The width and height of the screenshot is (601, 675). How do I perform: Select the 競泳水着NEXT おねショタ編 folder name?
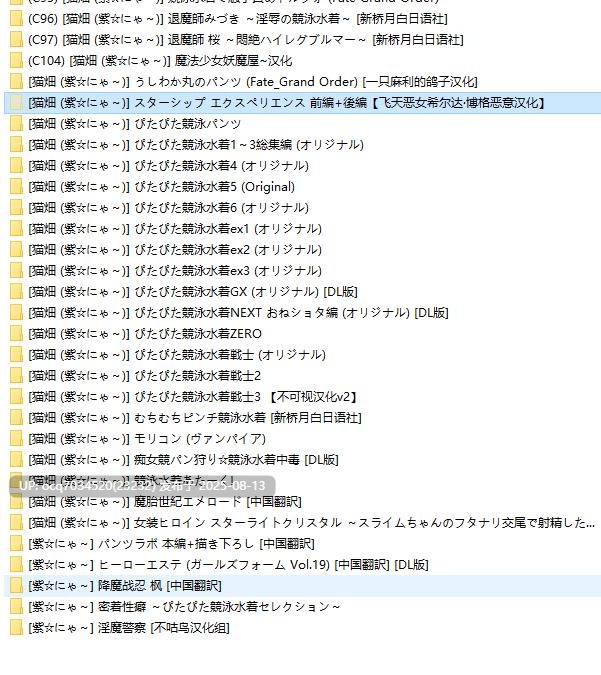(x=239, y=313)
